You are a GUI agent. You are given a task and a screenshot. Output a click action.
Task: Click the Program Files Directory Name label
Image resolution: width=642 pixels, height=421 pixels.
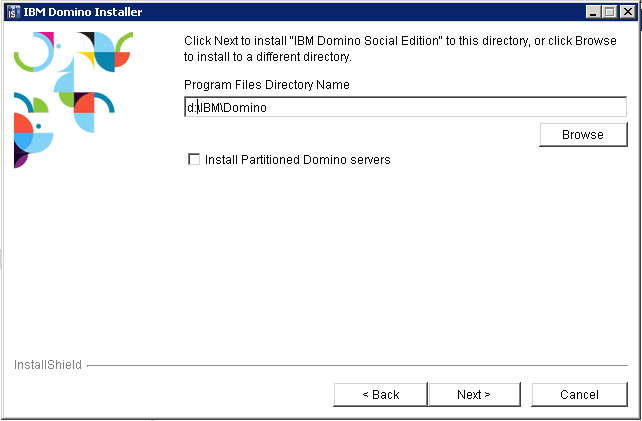[267, 85]
